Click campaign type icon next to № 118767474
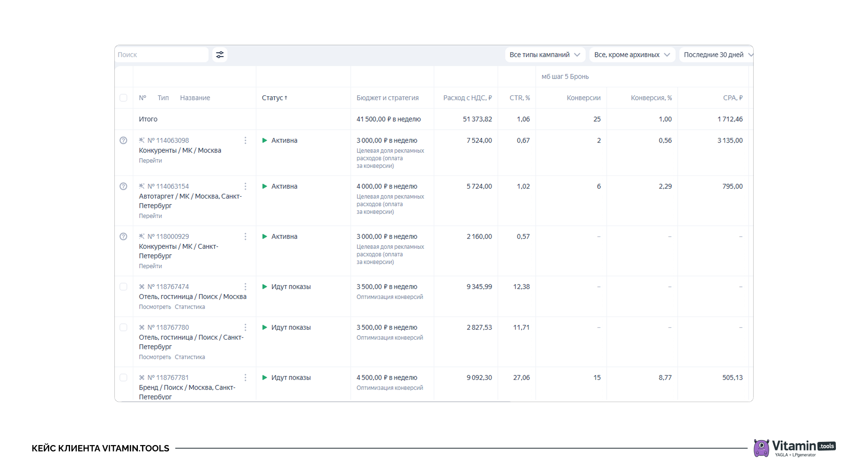This screenshot has height=474, width=868. [142, 287]
